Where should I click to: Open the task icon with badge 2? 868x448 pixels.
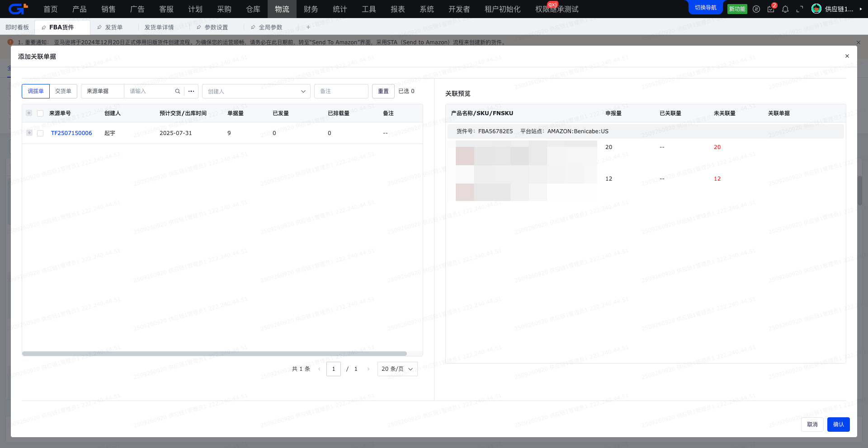point(771,9)
